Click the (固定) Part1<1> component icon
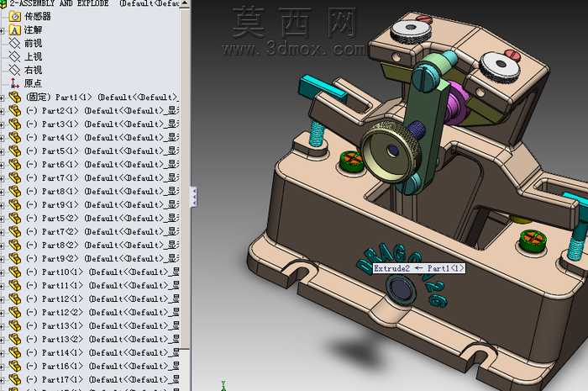 (x=15, y=98)
